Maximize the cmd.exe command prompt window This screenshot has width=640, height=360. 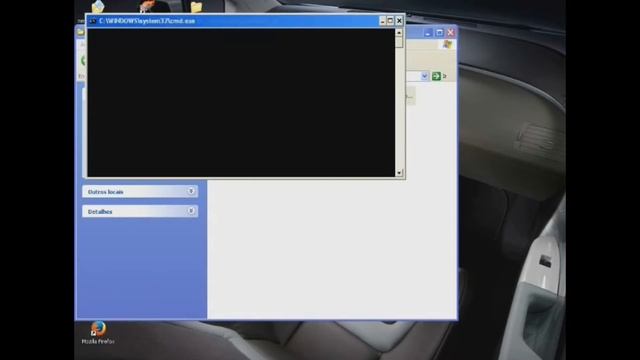(391, 21)
